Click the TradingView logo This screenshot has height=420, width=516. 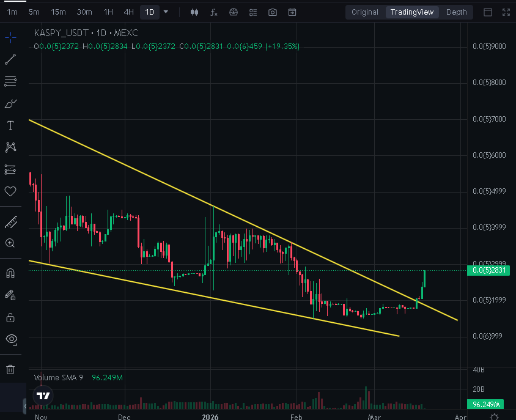43,396
